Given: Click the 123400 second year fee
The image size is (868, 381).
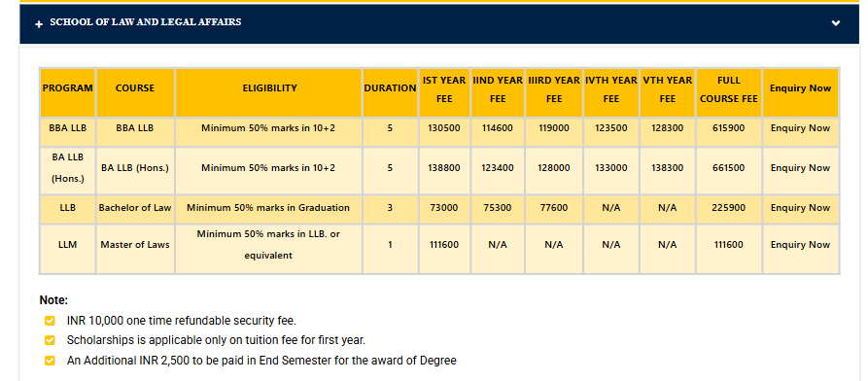Looking at the screenshot, I should [498, 168].
